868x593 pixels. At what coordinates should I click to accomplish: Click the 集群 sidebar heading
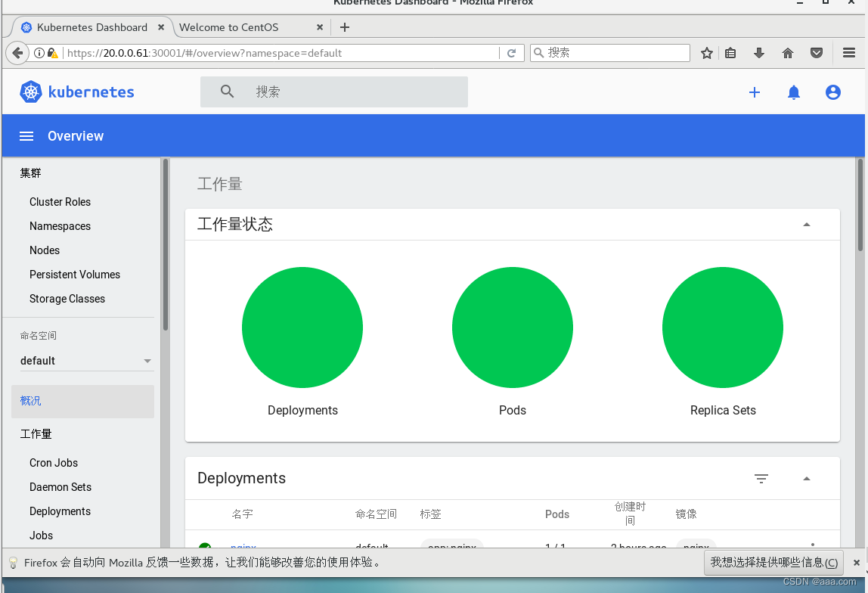click(x=30, y=173)
